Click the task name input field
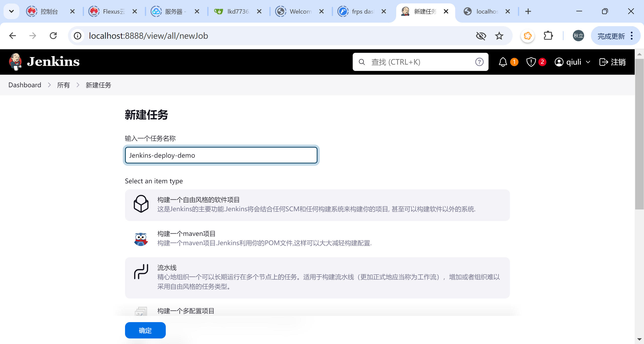 (221, 155)
